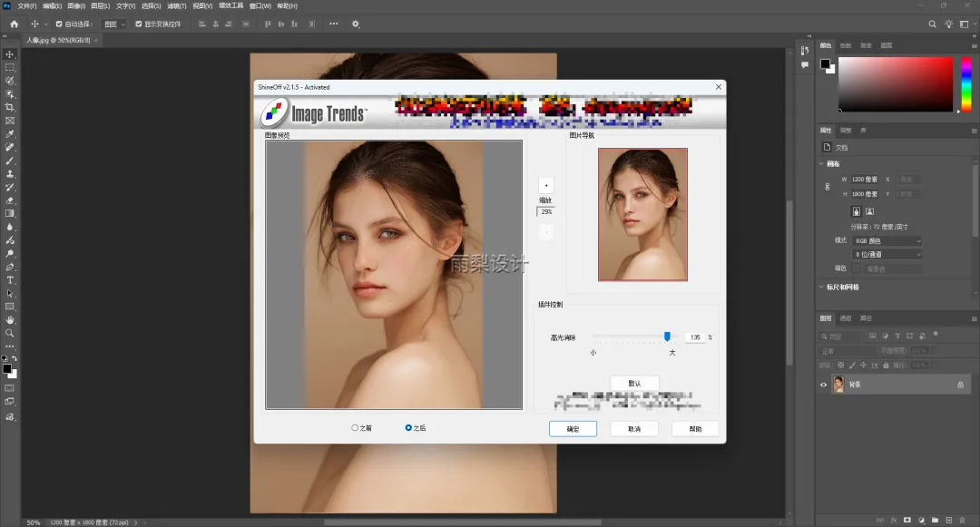The width and height of the screenshot is (980, 527).
Task: Select the 之后 radio button
Action: 408,428
